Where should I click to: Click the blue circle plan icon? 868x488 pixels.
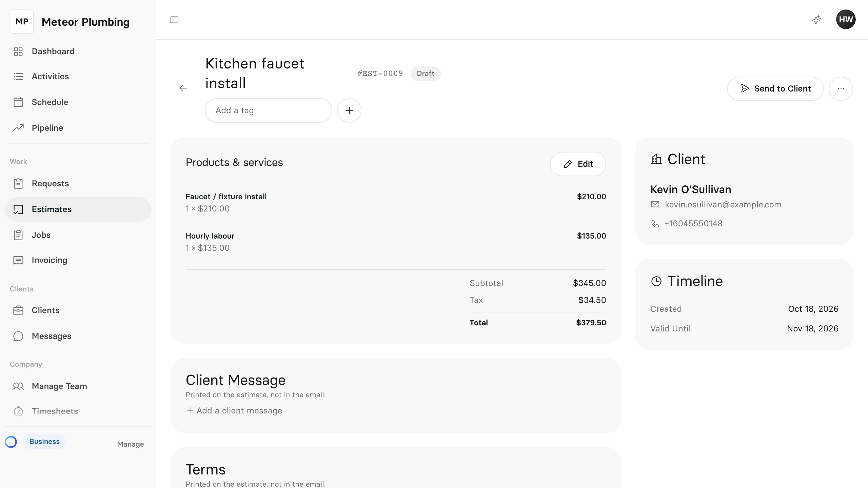(11, 442)
